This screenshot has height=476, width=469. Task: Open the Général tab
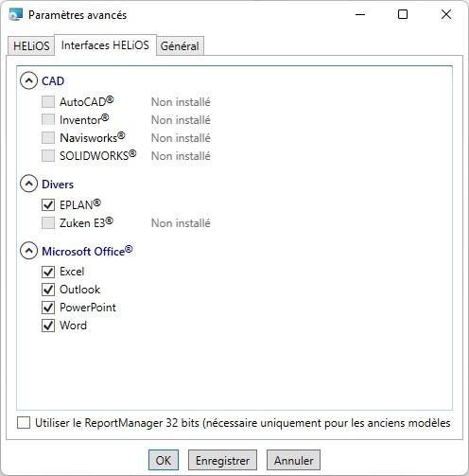tap(180, 46)
